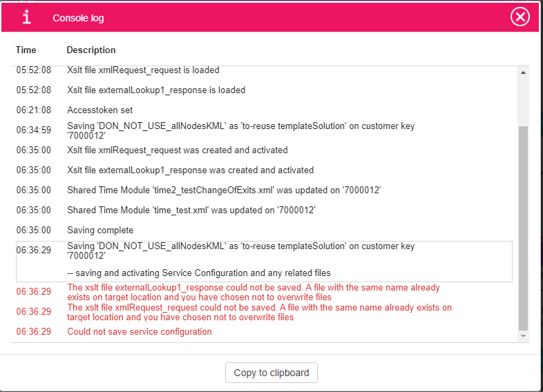Select the 'externalLookup1_response is loaded' entry
This screenshot has width=543, height=392.
[x=156, y=90]
